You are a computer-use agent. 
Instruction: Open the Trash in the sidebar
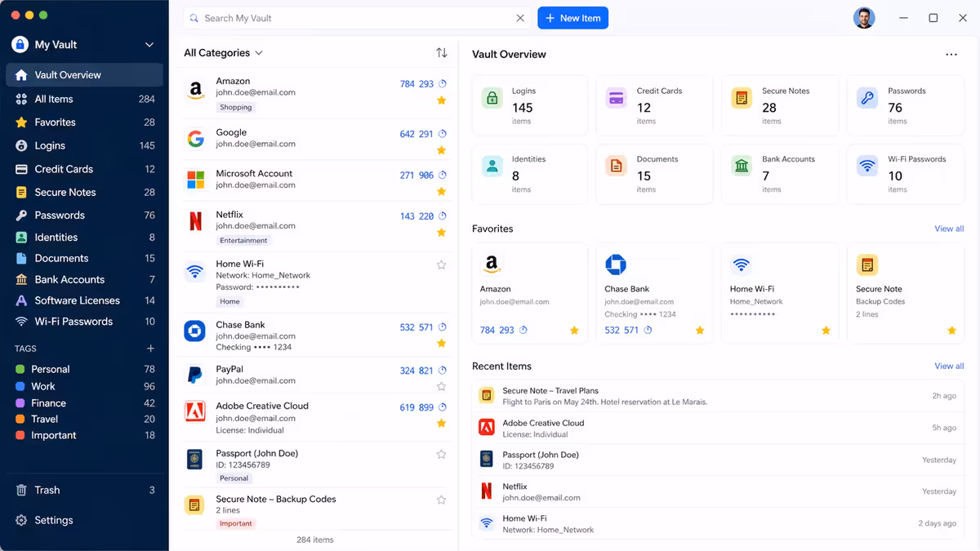click(85, 490)
